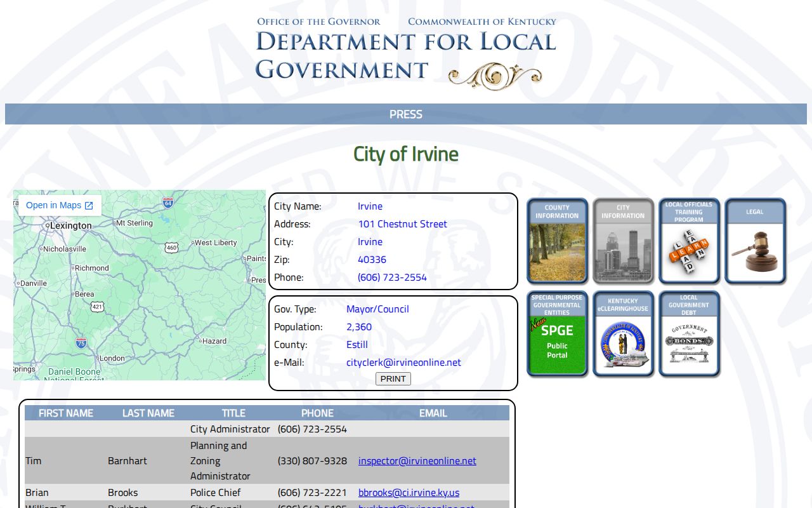Image resolution: width=812 pixels, height=508 pixels.
Task: Click the Lexington label on the map
Action: [70, 225]
